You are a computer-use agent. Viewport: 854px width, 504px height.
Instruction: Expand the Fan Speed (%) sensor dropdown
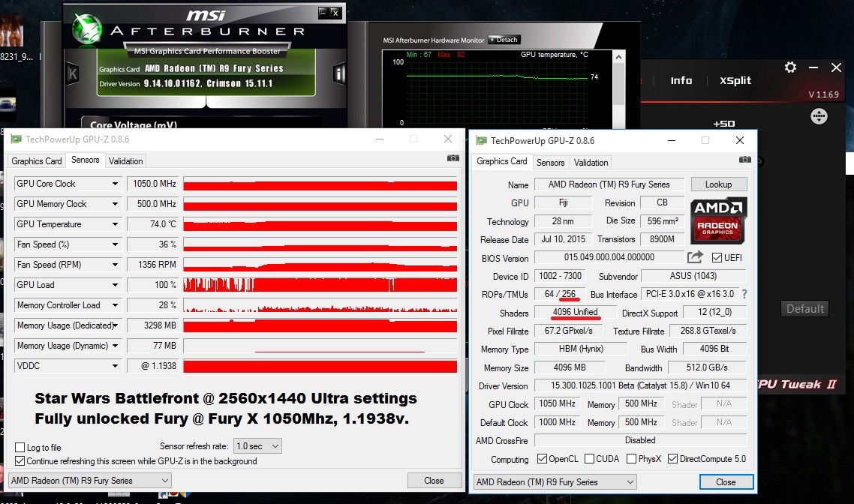(115, 244)
